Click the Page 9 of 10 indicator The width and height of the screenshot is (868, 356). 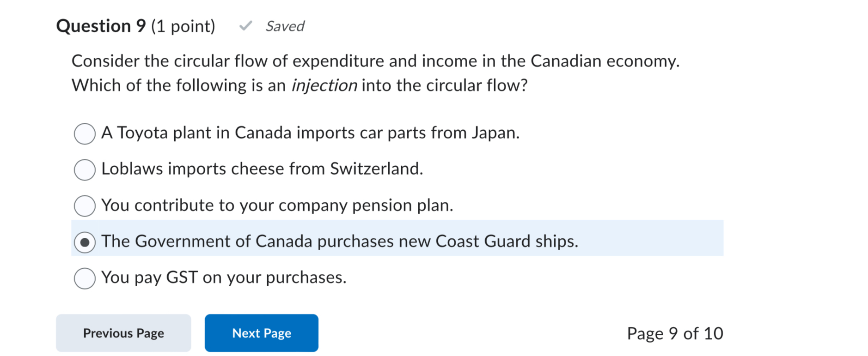click(675, 333)
